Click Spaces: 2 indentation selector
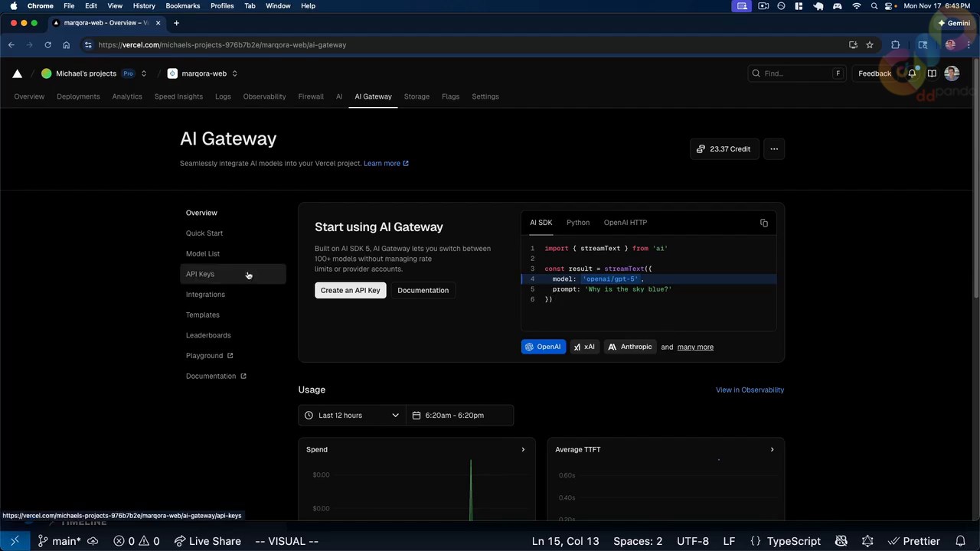This screenshot has width=980, height=551. pyautogui.click(x=638, y=541)
